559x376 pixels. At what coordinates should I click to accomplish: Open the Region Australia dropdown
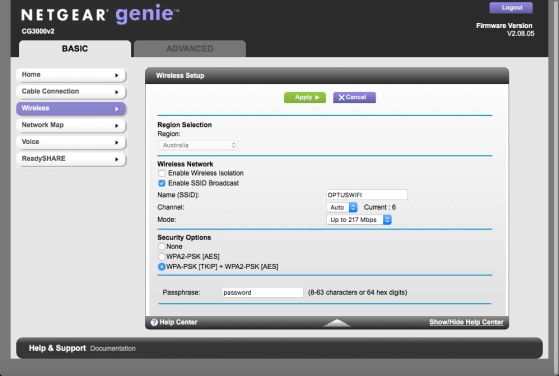coord(198,145)
